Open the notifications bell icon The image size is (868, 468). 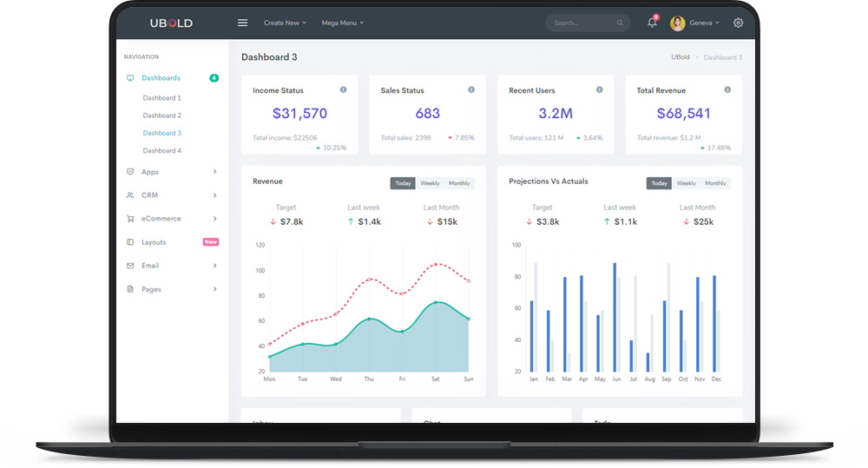coord(652,23)
